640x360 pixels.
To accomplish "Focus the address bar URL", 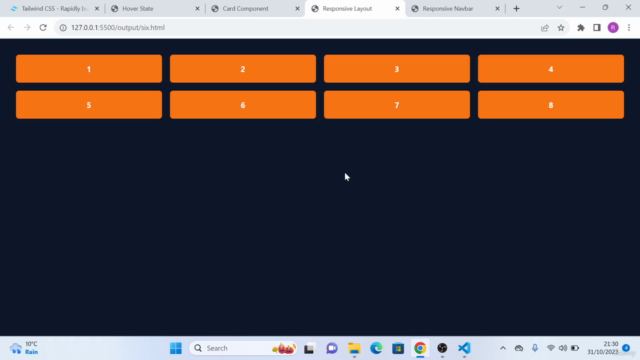I will pyautogui.click(x=118, y=28).
